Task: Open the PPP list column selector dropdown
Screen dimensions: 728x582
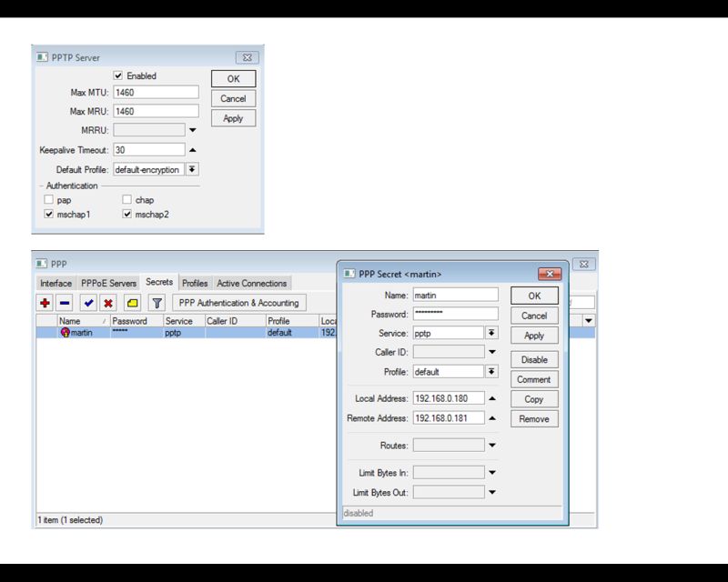Action: coord(589,321)
